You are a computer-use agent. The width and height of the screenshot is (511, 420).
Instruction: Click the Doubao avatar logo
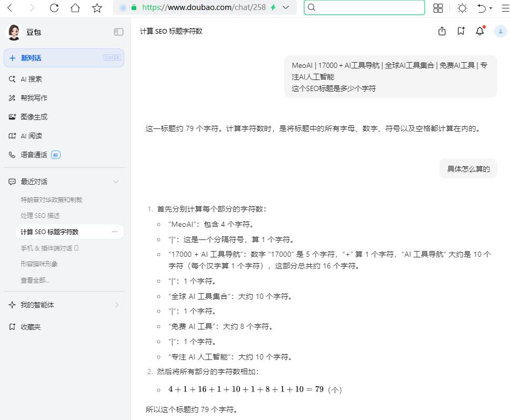14,32
